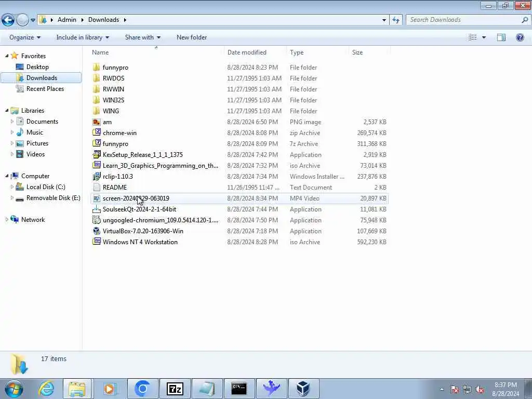Screen dimensions: 532x399
Task: Click Admin in the address breadcrumb
Action: 67,20
